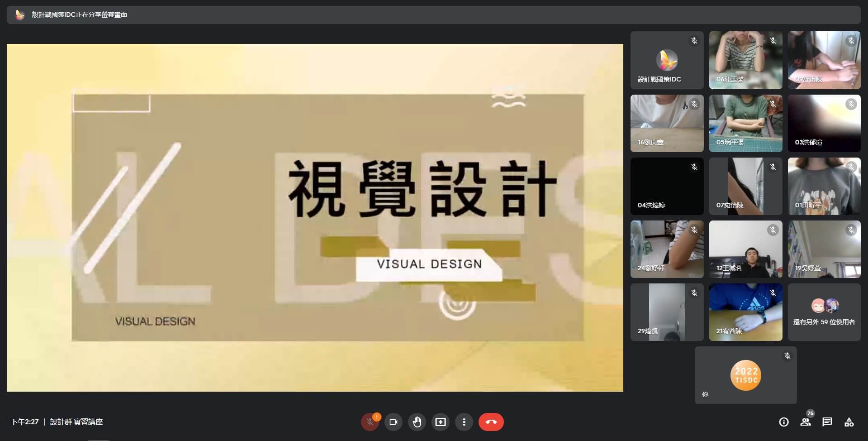Image resolution: width=868 pixels, height=441 pixels.
Task: Click muted mic icon on 04洪煒婷 tile
Action: point(694,167)
